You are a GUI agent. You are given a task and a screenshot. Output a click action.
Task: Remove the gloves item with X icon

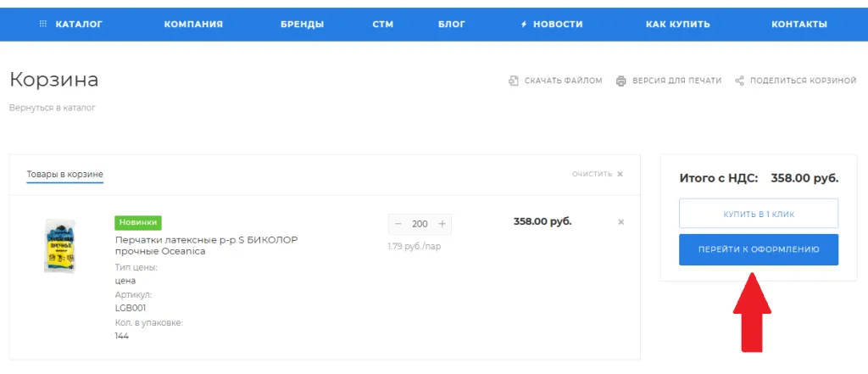tap(620, 222)
